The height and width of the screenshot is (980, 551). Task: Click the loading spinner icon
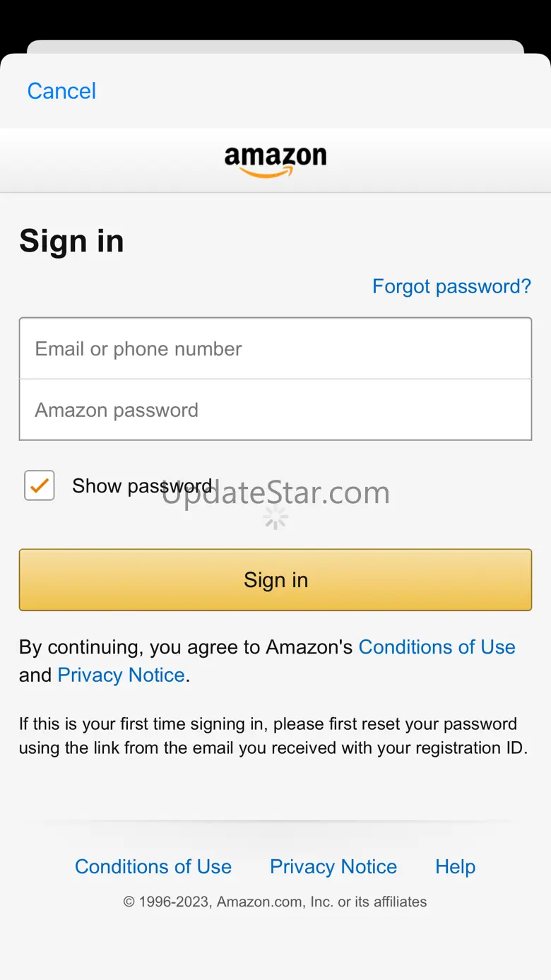pyautogui.click(x=275, y=518)
